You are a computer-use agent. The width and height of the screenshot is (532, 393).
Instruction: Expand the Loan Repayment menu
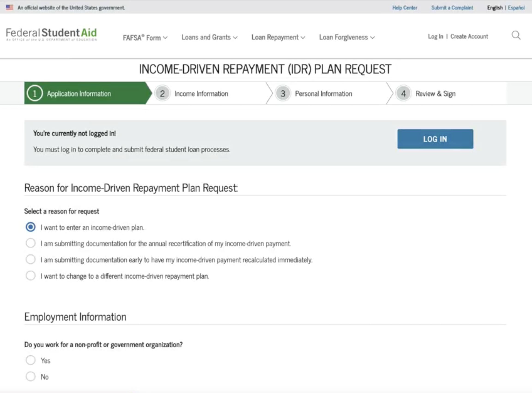click(x=278, y=37)
